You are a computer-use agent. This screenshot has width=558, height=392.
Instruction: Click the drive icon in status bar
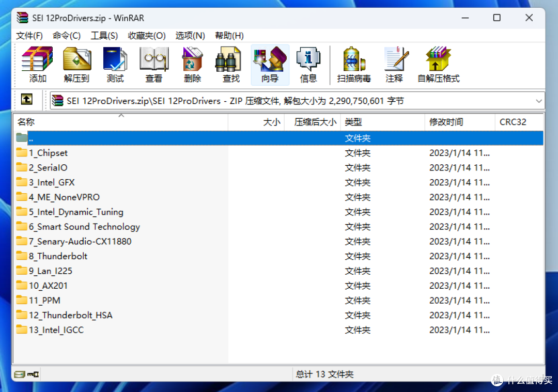(20, 374)
